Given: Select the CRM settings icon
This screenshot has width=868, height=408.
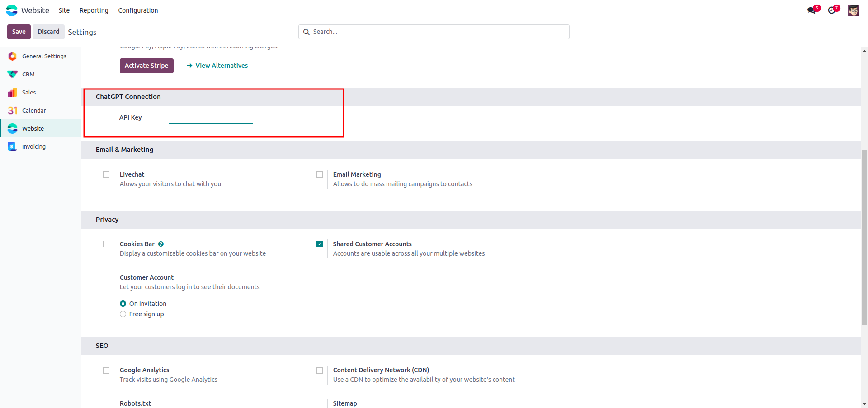Looking at the screenshot, I should (x=13, y=74).
